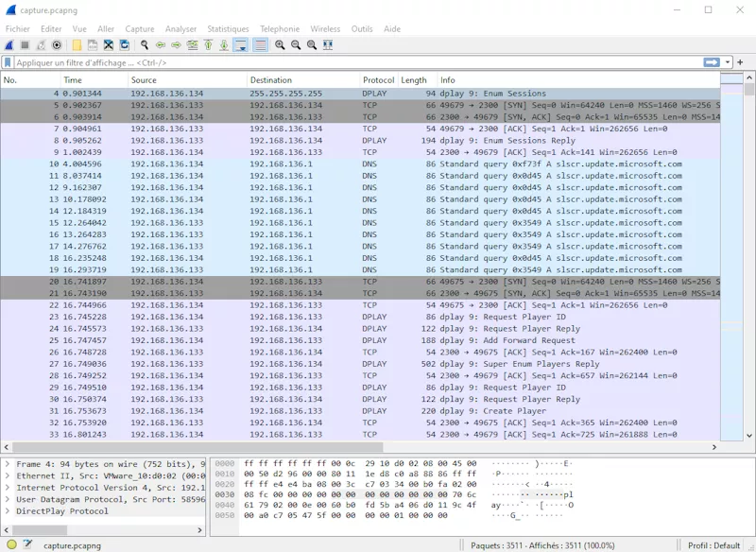Close this capture file

109,45
